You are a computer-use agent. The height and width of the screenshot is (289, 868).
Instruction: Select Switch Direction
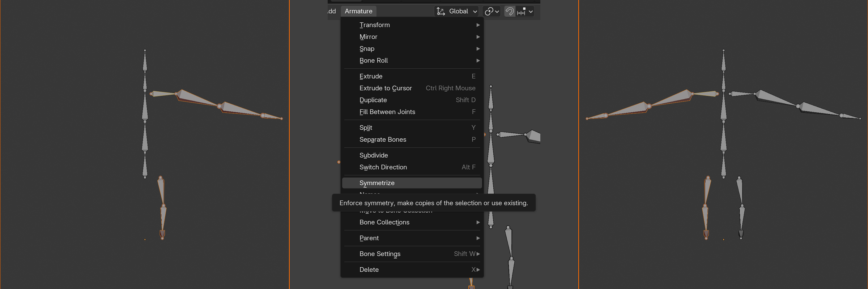(412, 167)
